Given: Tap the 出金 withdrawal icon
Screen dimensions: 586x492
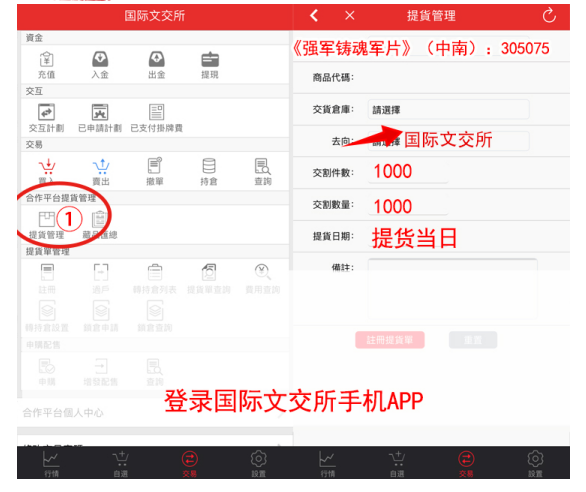Looking at the screenshot, I should pyautogui.click(x=157, y=64).
